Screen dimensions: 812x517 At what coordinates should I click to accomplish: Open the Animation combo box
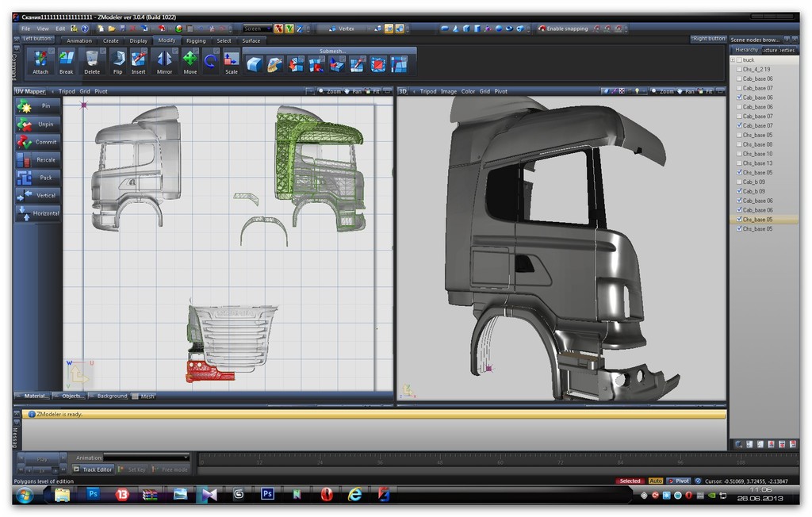pos(147,457)
